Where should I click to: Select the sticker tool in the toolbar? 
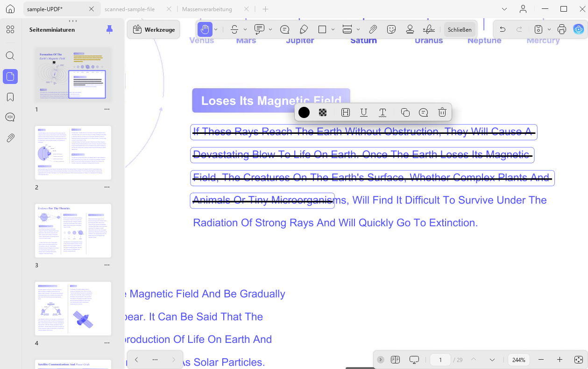coord(392,29)
